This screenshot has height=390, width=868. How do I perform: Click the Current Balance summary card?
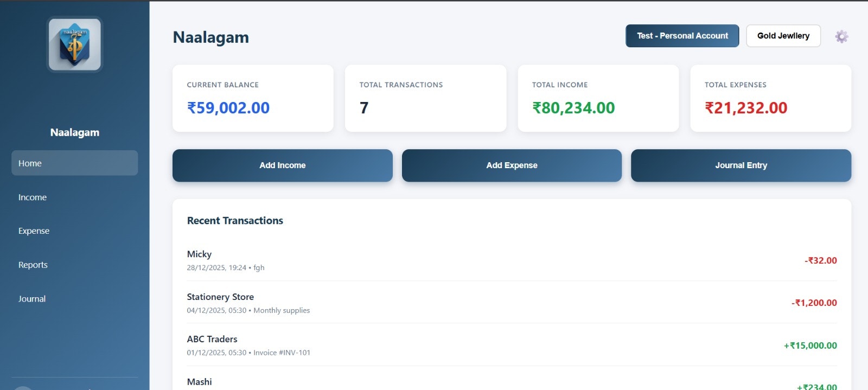[253, 98]
